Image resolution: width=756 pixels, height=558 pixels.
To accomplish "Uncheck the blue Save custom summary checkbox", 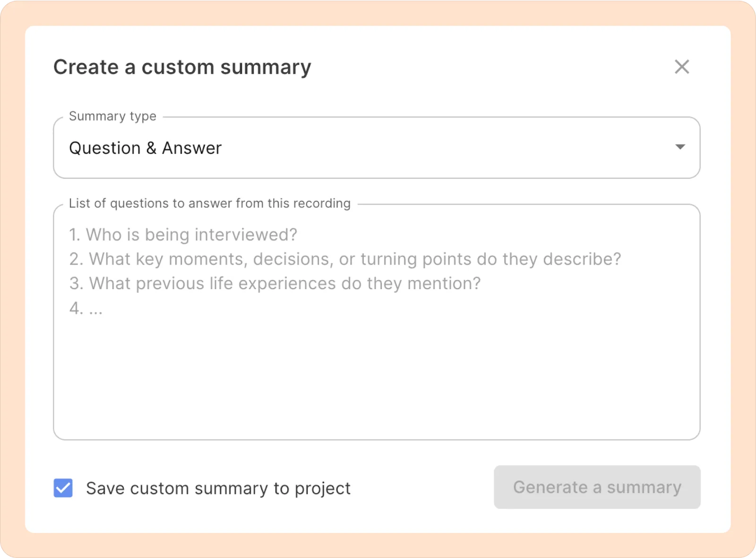I will click(63, 488).
